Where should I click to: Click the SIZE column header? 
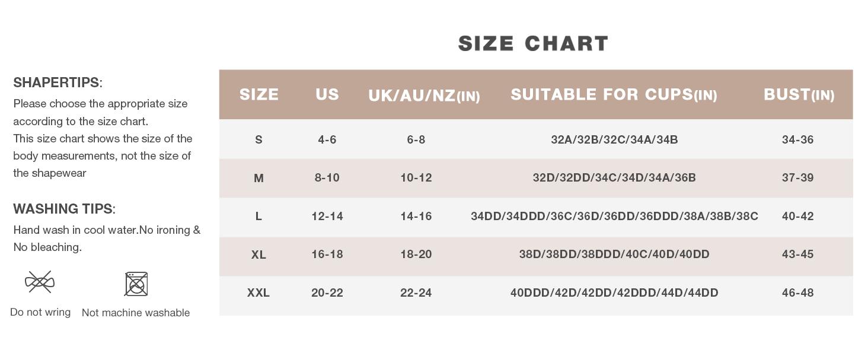click(259, 94)
